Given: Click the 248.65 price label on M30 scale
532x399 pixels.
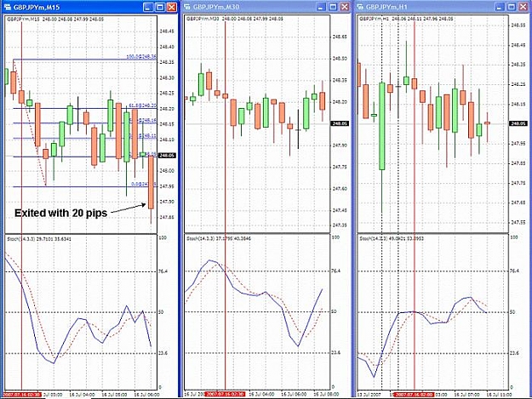Looking at the screenshot, I should click(340, 37).
